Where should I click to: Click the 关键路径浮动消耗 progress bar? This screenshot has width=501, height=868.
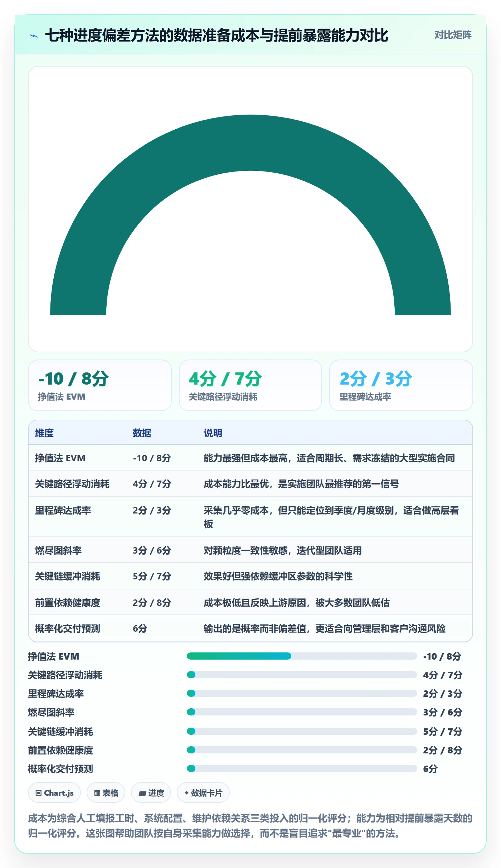coord(302,675)
